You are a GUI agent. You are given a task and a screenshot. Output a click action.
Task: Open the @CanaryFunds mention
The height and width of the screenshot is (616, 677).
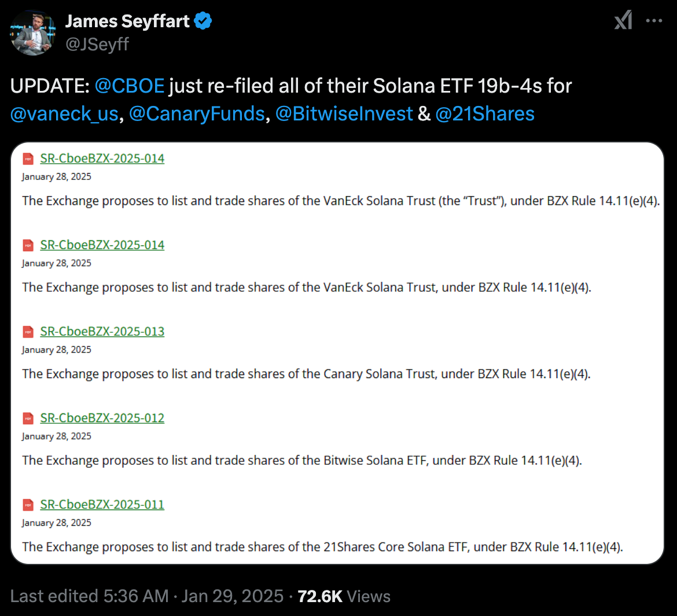197,113
